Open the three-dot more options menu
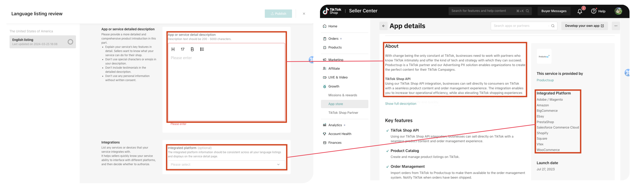Screen dimensions: 644x184 click(x=616, y=26)
